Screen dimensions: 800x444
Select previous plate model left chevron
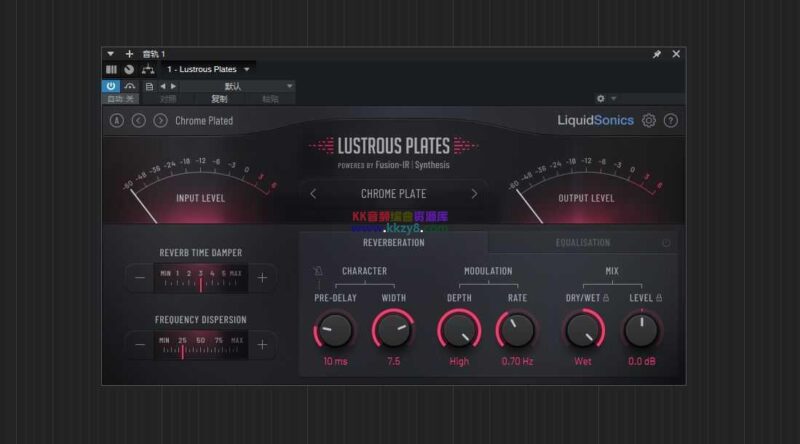(313, 194)
